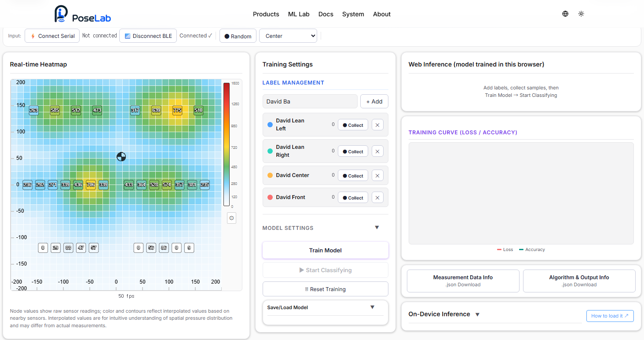Expand On-Device Inference panel
This screenshot has width=644, height=340.
point(477,314)
